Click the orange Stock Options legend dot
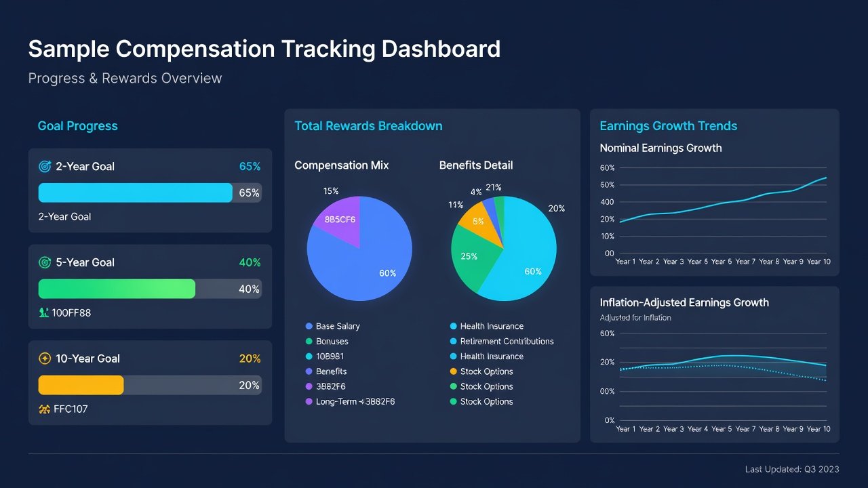 click(454, 371)
